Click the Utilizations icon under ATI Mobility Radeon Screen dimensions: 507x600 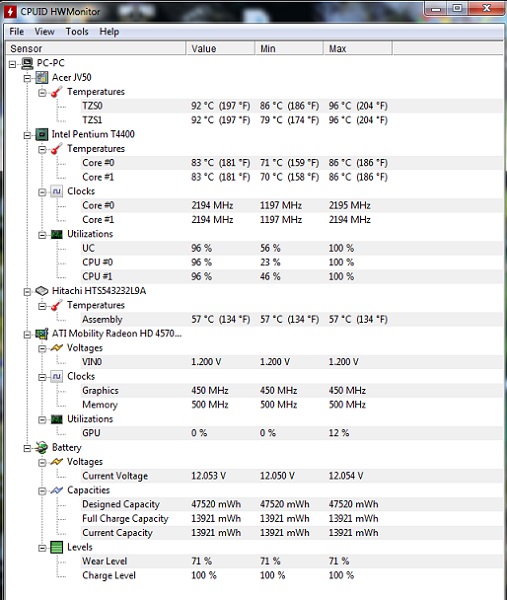(x=57, y=419)
